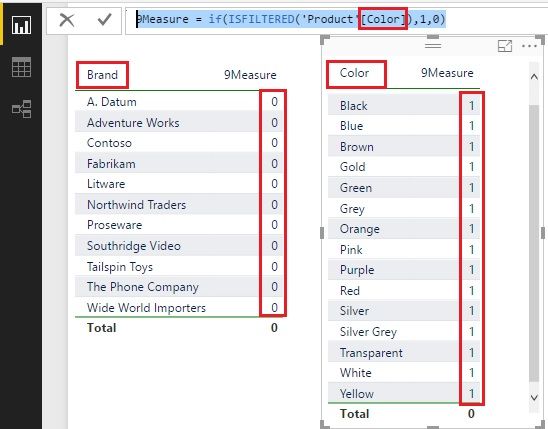Click 9Measure header in Brand table
The image size is (548, 429).
(x=250, y=75)
